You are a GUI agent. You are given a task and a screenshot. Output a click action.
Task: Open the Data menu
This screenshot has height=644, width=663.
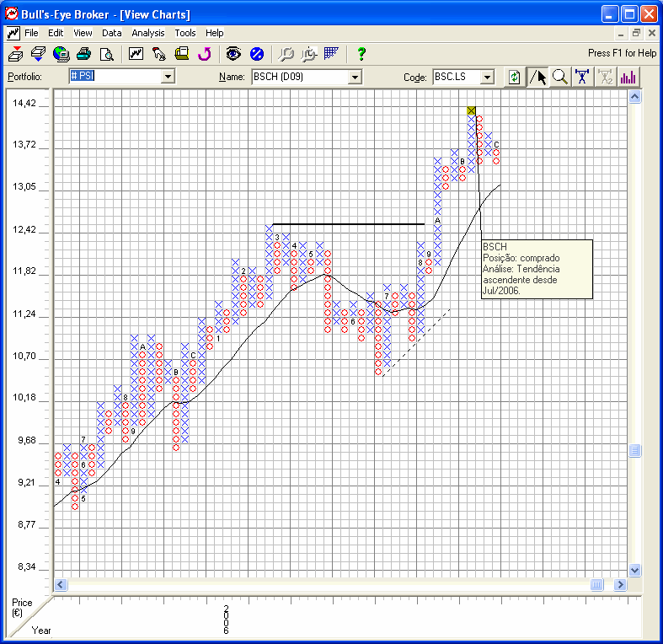point(111,33)
